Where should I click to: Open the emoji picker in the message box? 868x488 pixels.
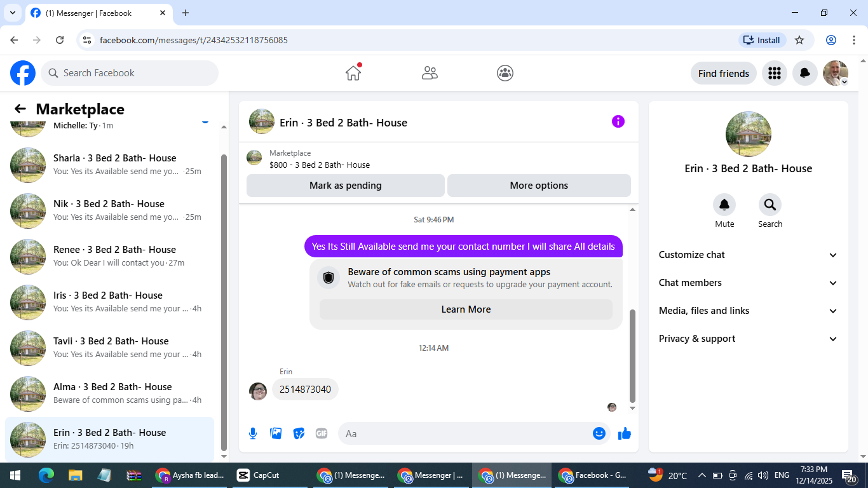click(599, 433)
